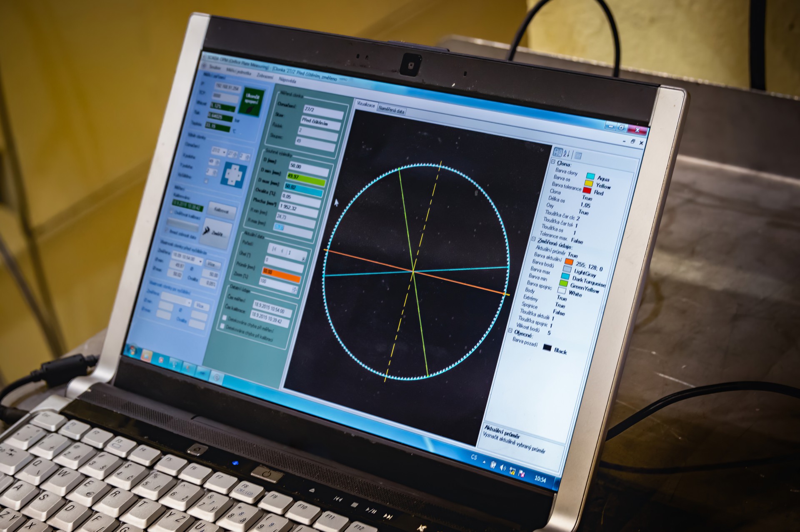
Task: Click the categorized view icon in property grid
Action: tap(558, 152)
